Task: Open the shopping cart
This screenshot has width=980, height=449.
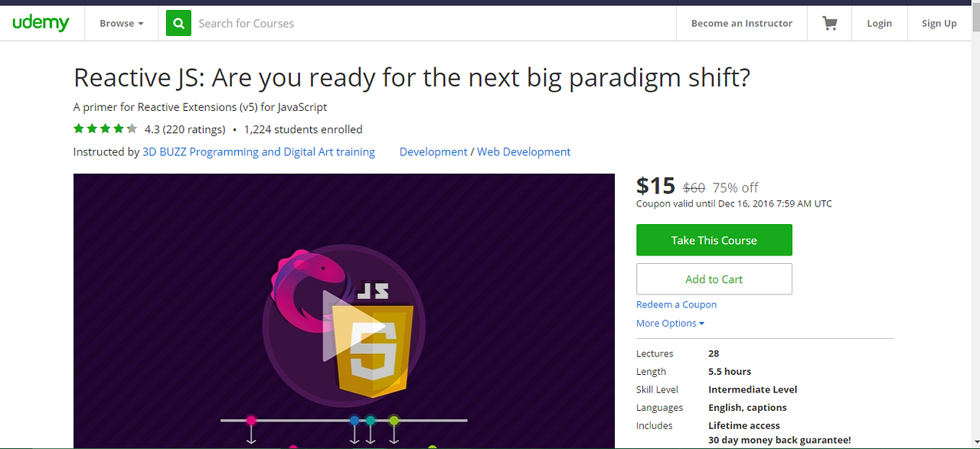Action: (x=829, y=23)
